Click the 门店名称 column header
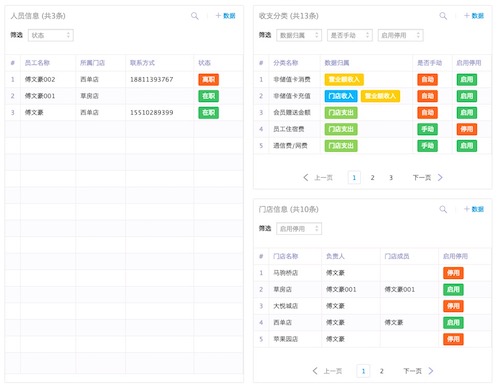This screenshot has height=390, width=499. point(286,256)
